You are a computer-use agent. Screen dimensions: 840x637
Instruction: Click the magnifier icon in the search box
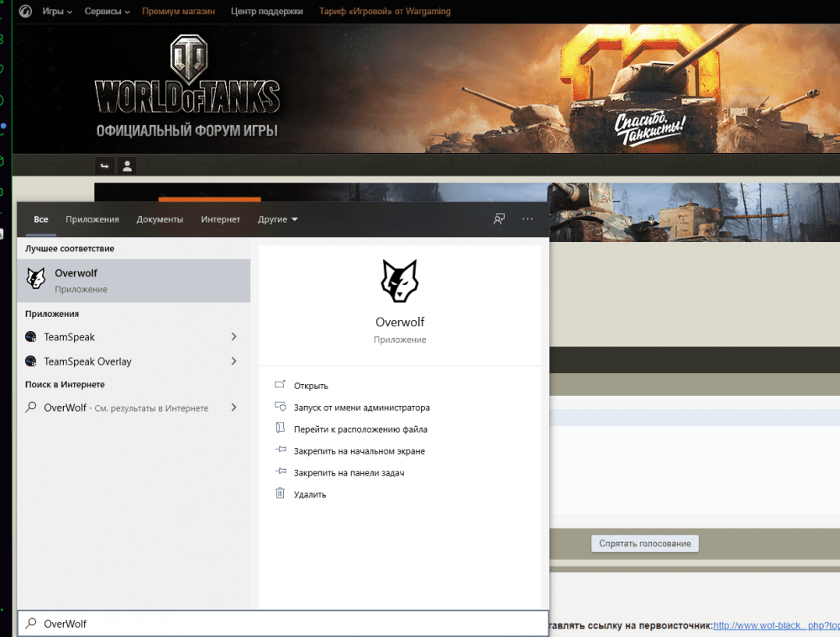(31, 624)
